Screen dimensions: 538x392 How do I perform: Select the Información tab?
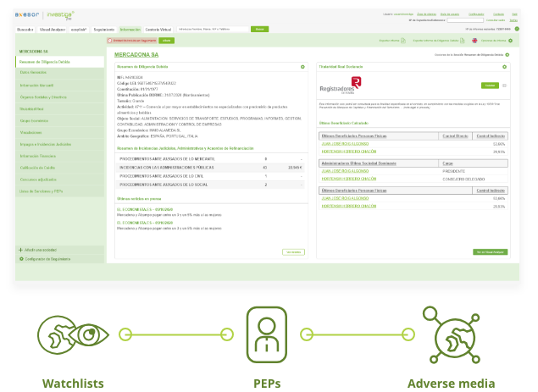click(130, 30)
